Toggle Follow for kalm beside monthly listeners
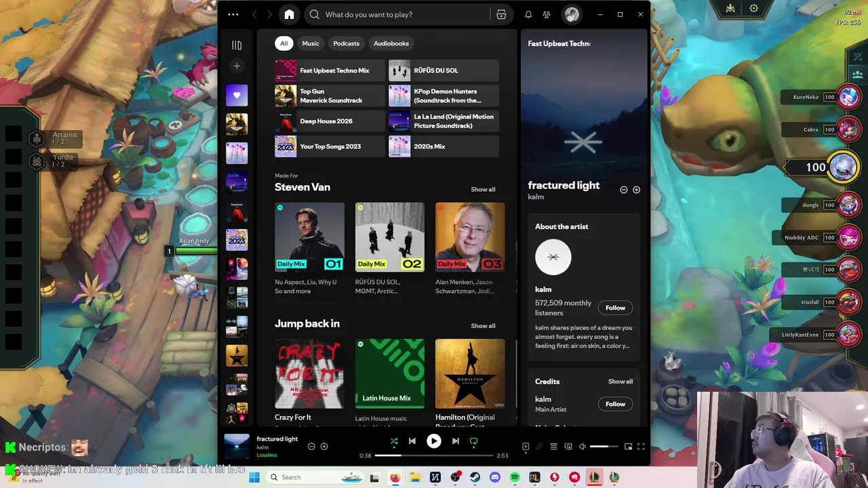 click(x=615, y=308)
